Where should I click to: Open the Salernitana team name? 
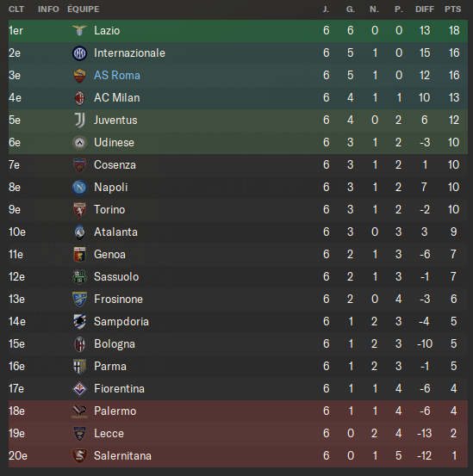click(122, 456)
